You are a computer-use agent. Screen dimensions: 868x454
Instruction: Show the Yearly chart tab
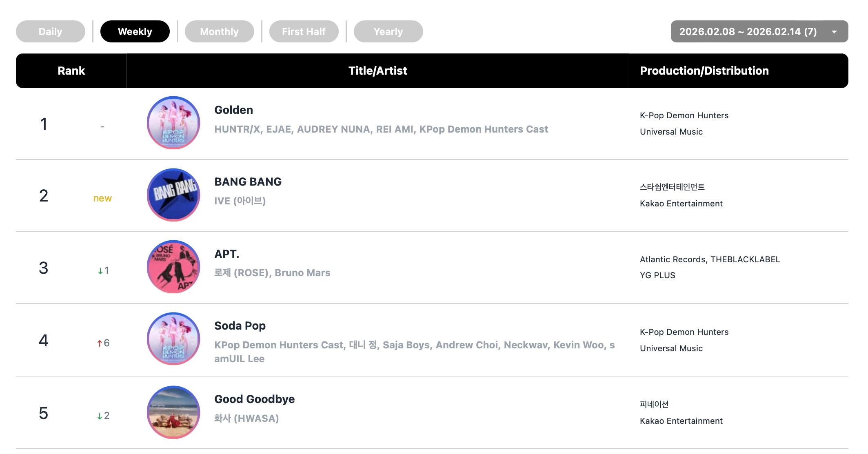click(388, 31)
